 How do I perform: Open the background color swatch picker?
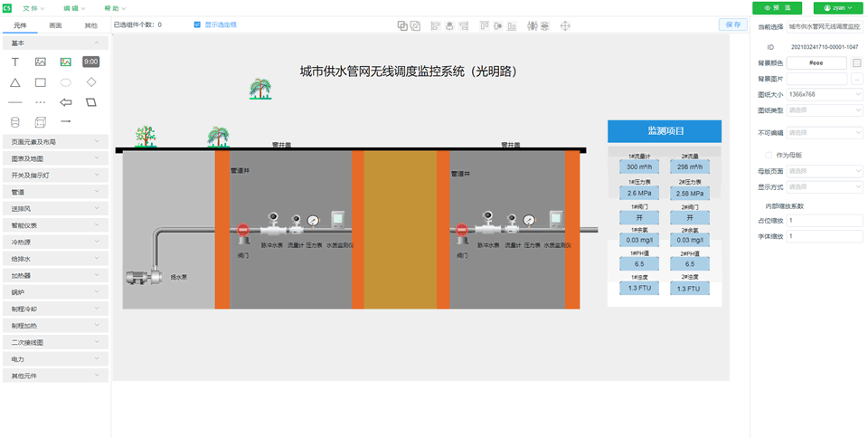857,62
